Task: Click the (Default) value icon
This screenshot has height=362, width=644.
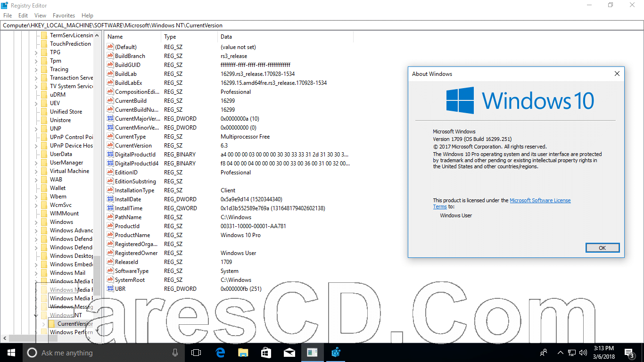Action: pyautogui.click(x=110, y=47)
